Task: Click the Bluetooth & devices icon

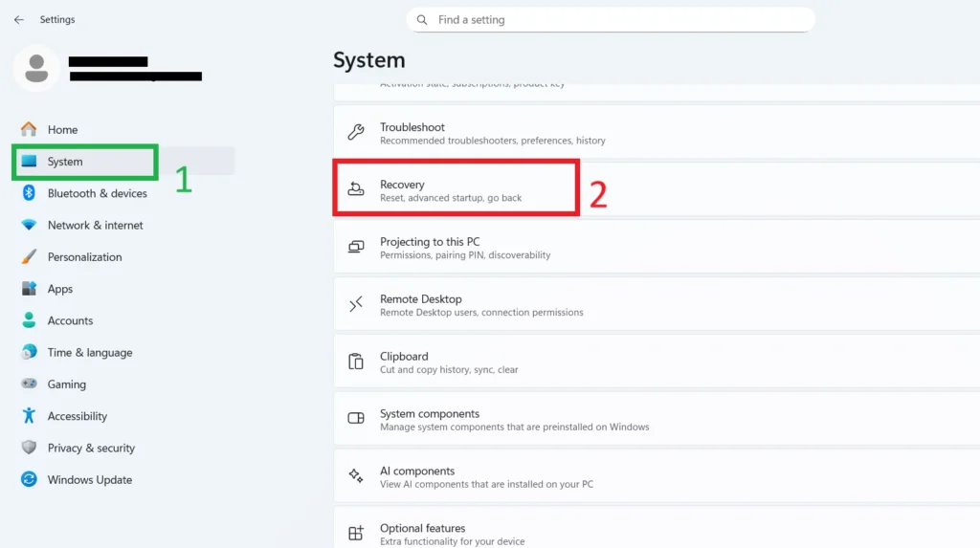Action: click(x=29, y=193)
